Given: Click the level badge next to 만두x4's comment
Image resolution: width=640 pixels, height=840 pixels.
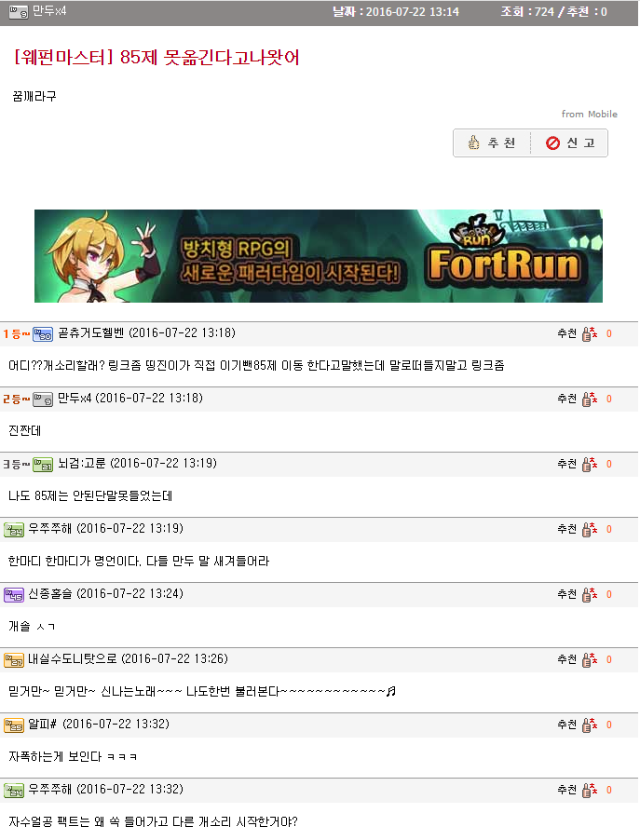Looking at the screenshot, I should point(43,400).
